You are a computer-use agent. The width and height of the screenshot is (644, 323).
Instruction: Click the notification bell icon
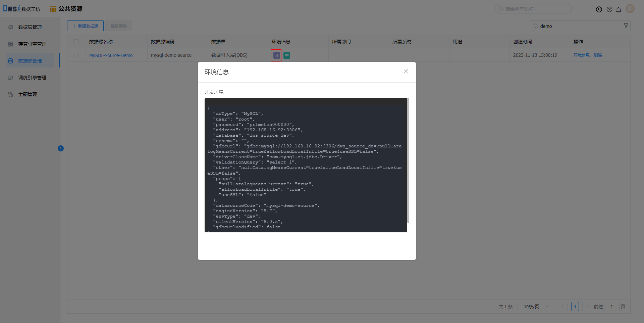point(619,9)
